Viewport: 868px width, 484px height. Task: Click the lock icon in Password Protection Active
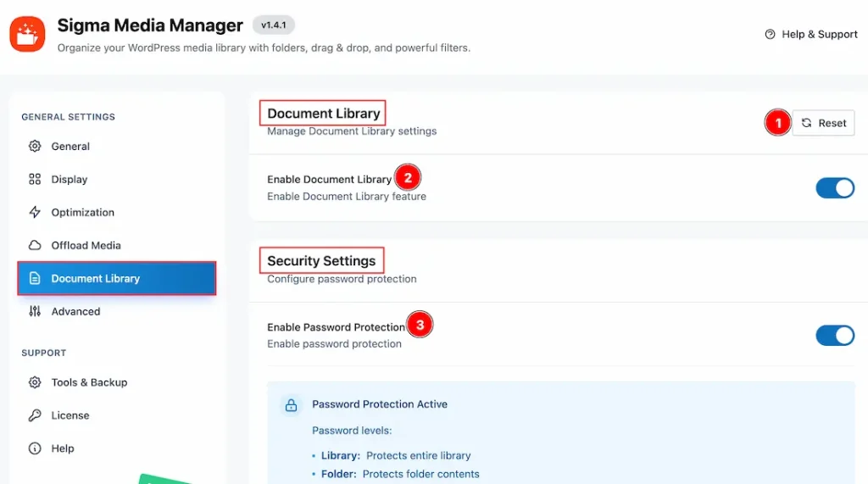(x=292, y=405)
